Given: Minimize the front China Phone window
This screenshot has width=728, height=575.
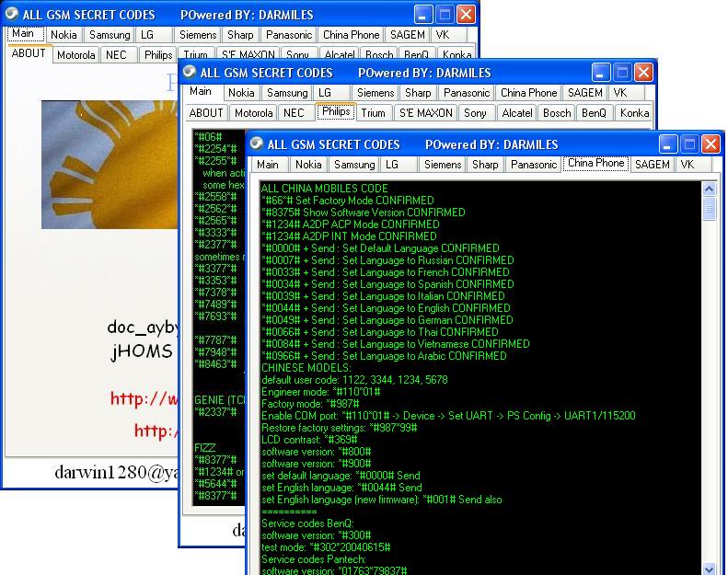Looking at the screenshot, I should click(667, 144).
